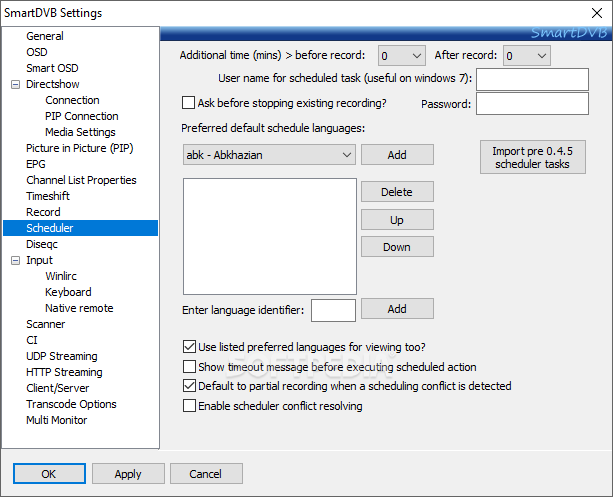Image resolution: width=613 pixels, height=497 pixels.
Task: Select UDP Streaming settings
Action: pos(62,356)
